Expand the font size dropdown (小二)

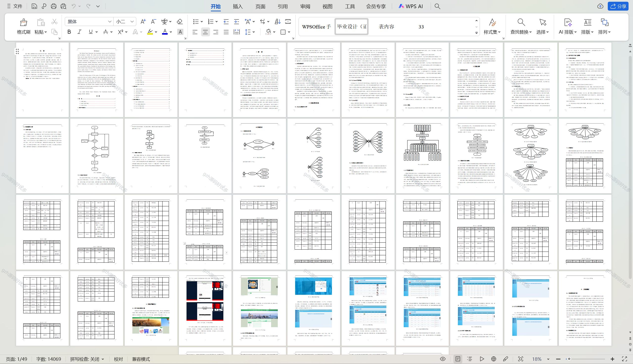132,21
